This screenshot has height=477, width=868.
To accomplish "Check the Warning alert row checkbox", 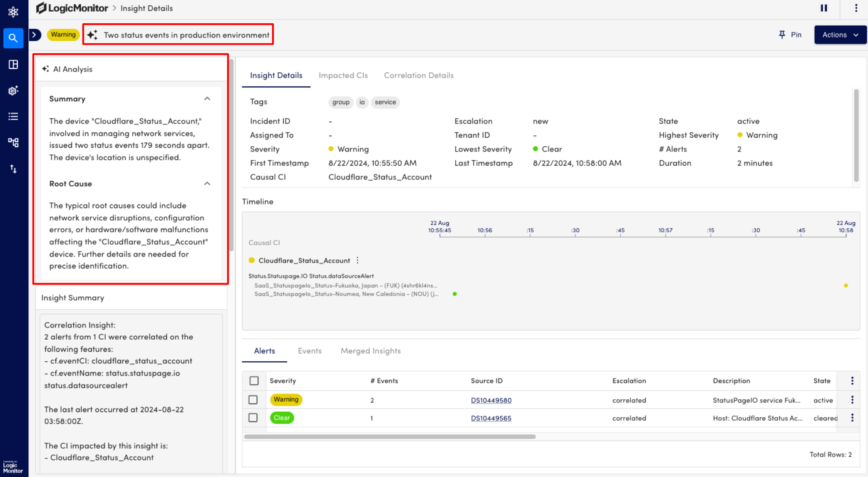I will click(253, 400).
